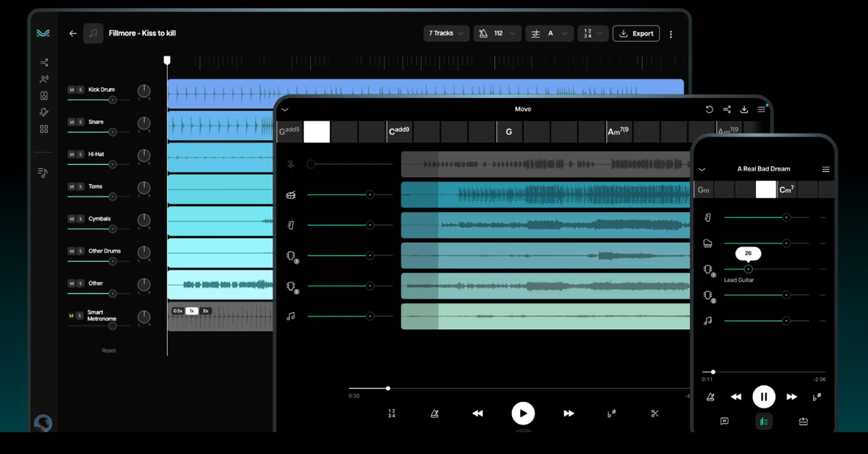Click the Export button
The height and width of the screenshot is (454, 868).
[x=636, y=33]
